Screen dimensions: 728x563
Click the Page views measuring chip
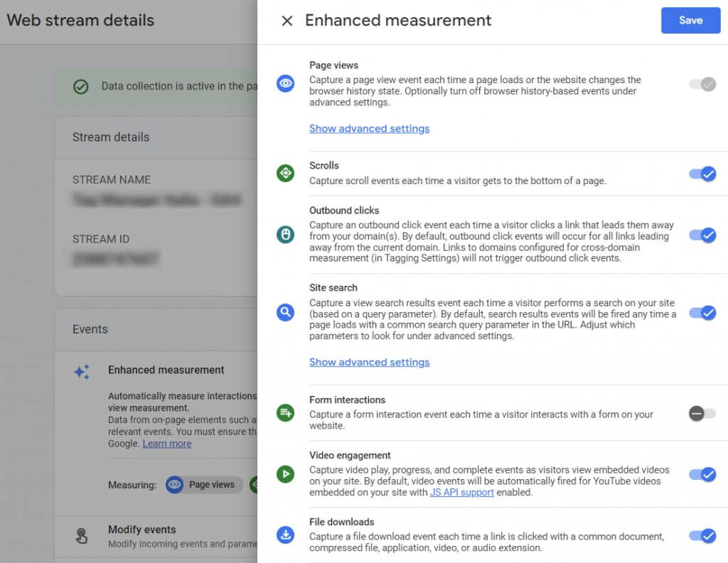click(204, 485)
